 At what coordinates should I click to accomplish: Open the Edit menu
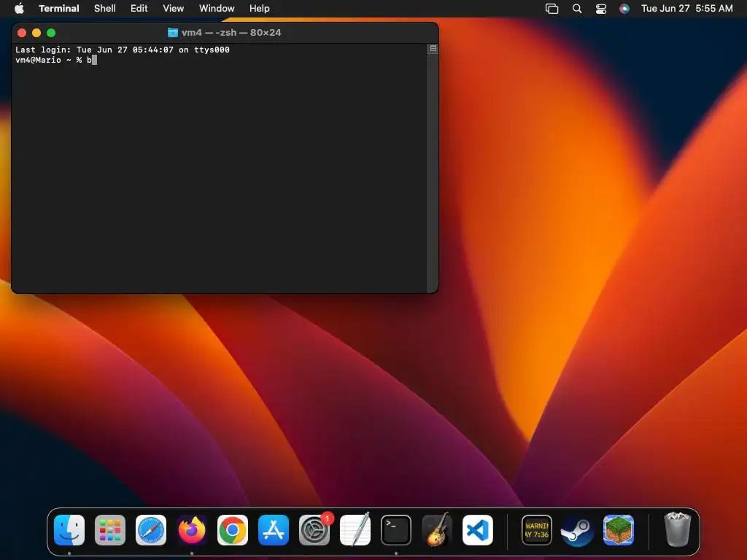[x=139, y=8]
